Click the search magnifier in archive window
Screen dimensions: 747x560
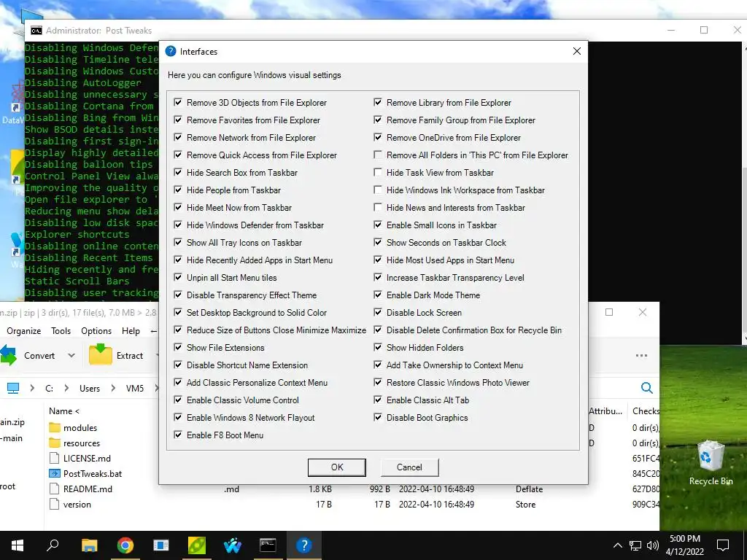pos(646,388)
